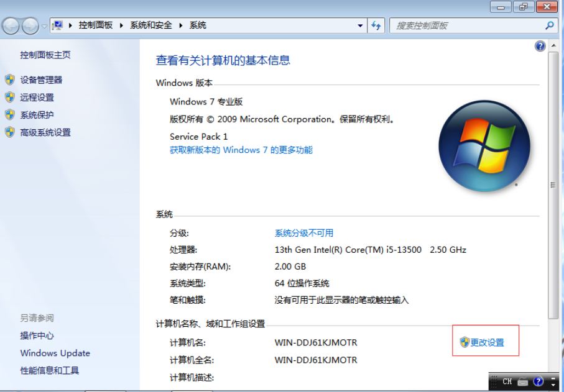The image size is (564, 392).
Task: Open the recent pages dropdown arrow beside Forward
Action: [x=44, y=26]
